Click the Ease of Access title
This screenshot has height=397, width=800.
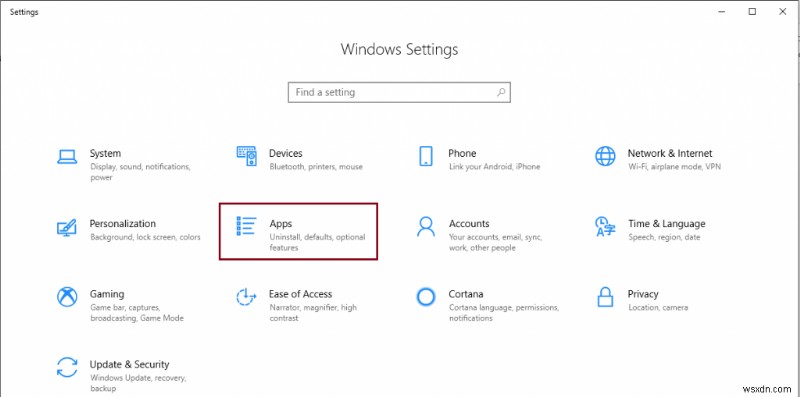(x=301, y=294)
